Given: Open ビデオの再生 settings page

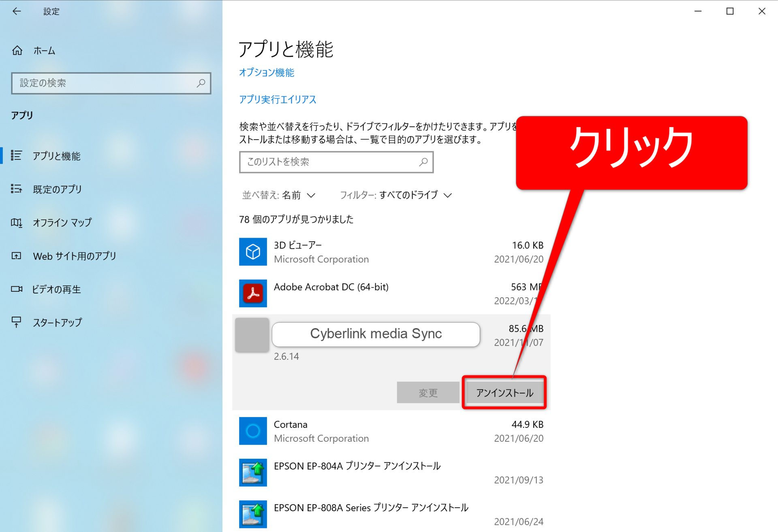Looking at the screenshot, I should (56, 289).
